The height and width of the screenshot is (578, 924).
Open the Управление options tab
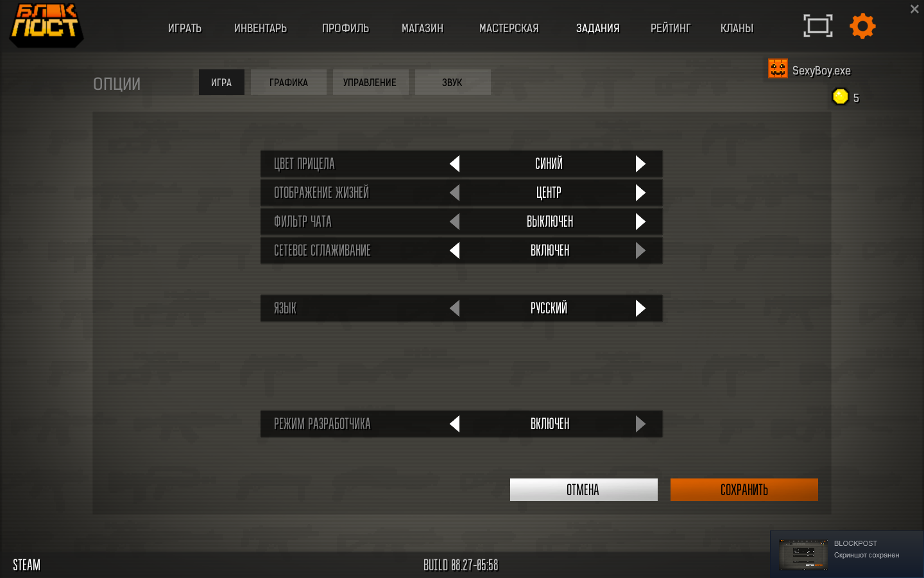coord(370,82)
